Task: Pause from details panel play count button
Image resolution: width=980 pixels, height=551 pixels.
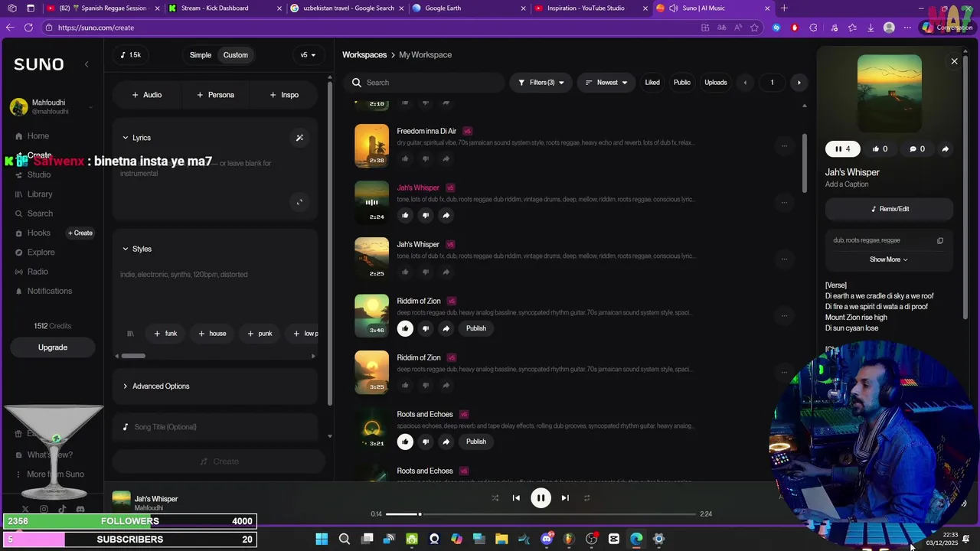Action: 843,149
